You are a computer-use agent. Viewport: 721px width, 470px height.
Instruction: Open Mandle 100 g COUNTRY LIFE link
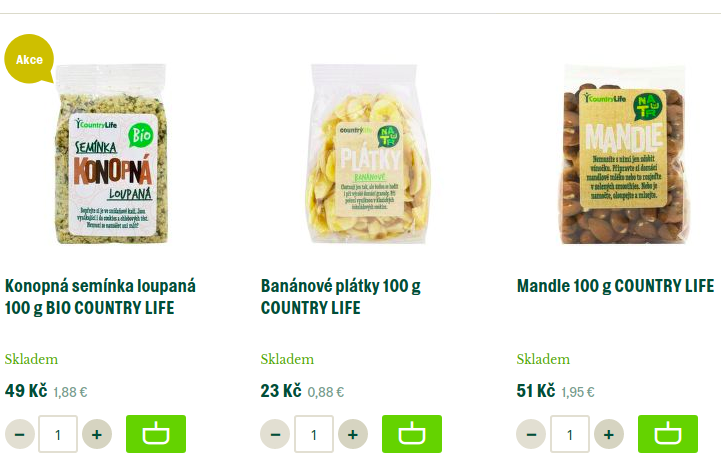pos(615,286)
